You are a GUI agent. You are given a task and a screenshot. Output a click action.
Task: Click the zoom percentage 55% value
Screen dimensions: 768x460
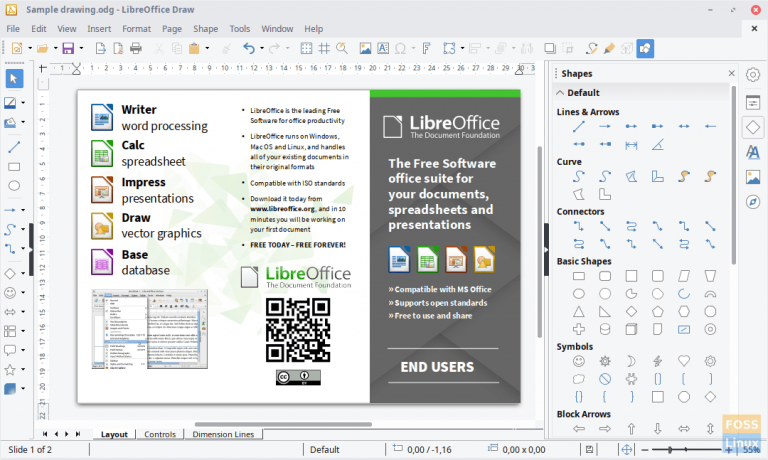pyautogui.click(x=751, y=450)
